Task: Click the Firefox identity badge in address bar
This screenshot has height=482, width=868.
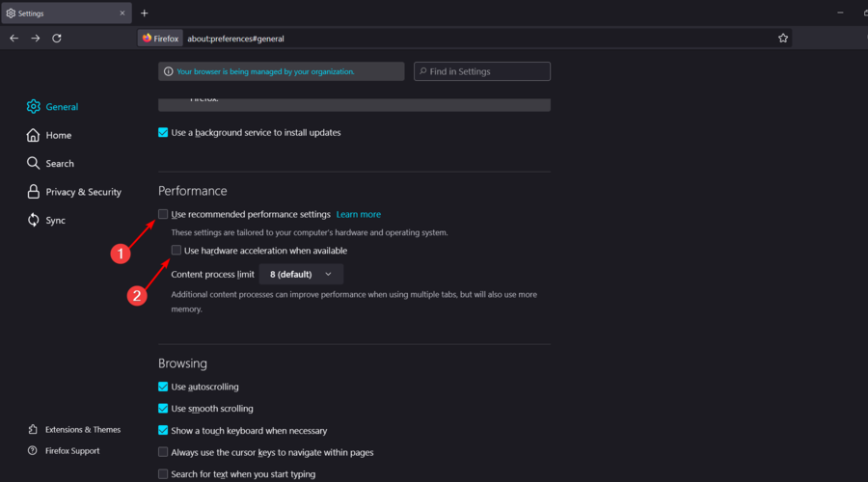Action: [x=160, y=39]
